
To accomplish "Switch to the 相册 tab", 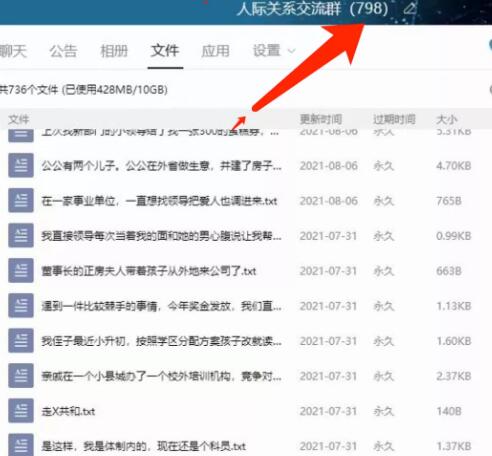I will [114, 51].
